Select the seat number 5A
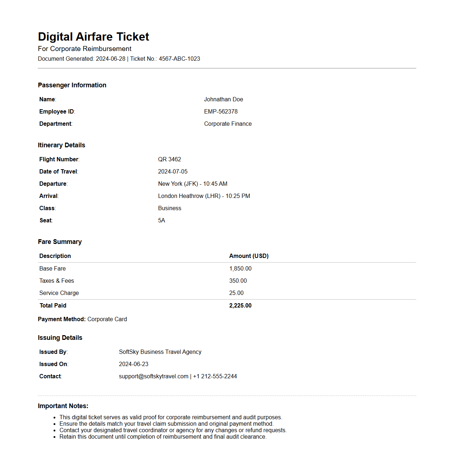This screenshot has height=476, width=454. point(161,221)
